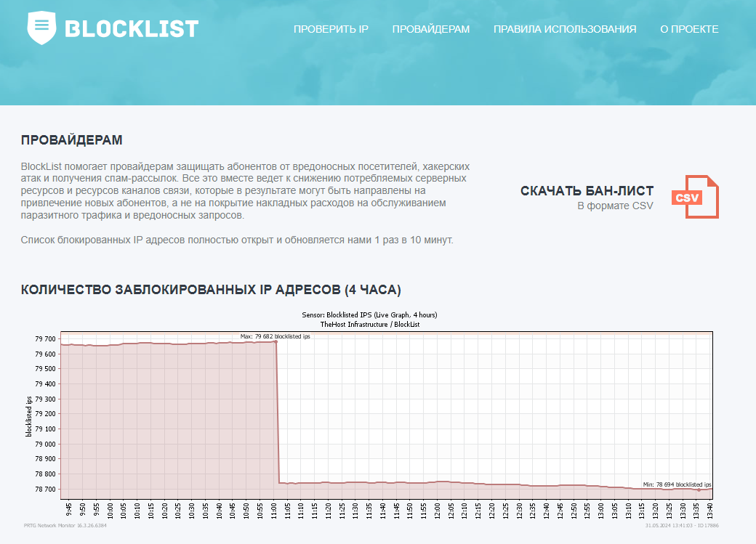This screenshot has height=544, width=756.
Task: Click the 9:45 time axis label
Action: (68, 511)
